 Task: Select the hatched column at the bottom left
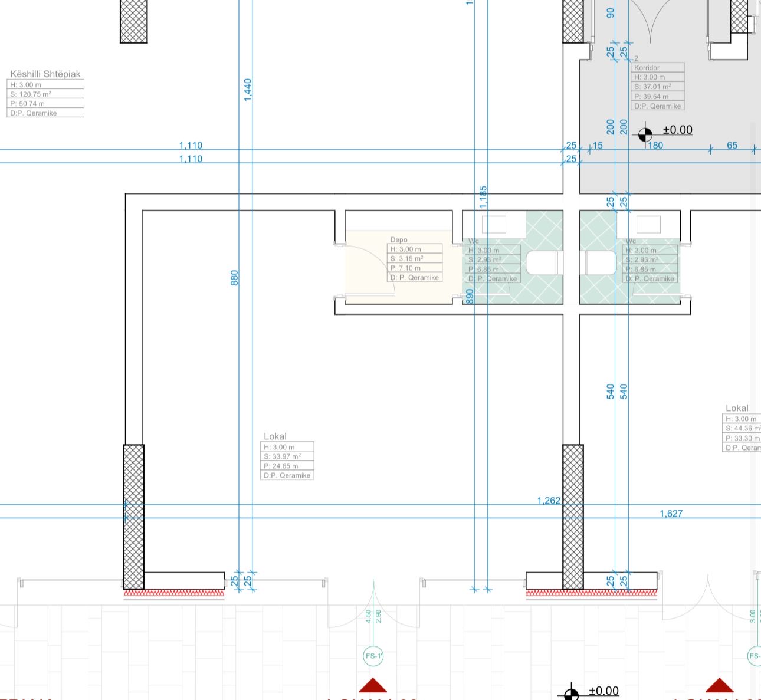point(134,517)
